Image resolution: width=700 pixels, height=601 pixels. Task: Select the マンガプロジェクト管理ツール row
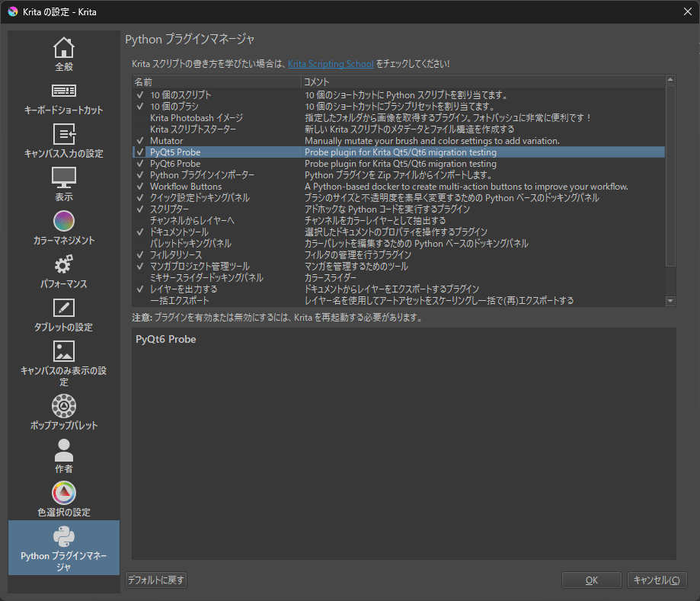click(398, 267)
